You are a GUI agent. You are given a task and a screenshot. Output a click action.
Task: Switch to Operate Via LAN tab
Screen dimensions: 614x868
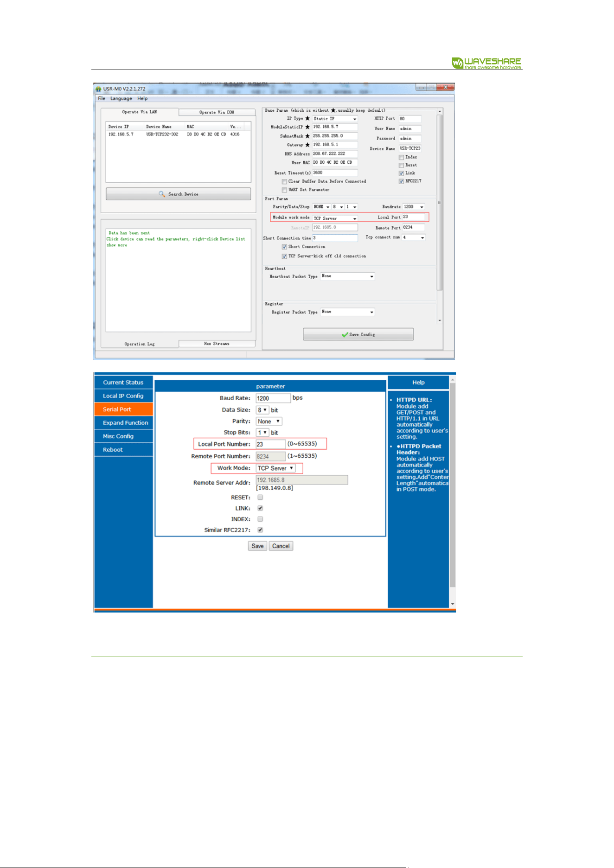[x=140, y=112]
